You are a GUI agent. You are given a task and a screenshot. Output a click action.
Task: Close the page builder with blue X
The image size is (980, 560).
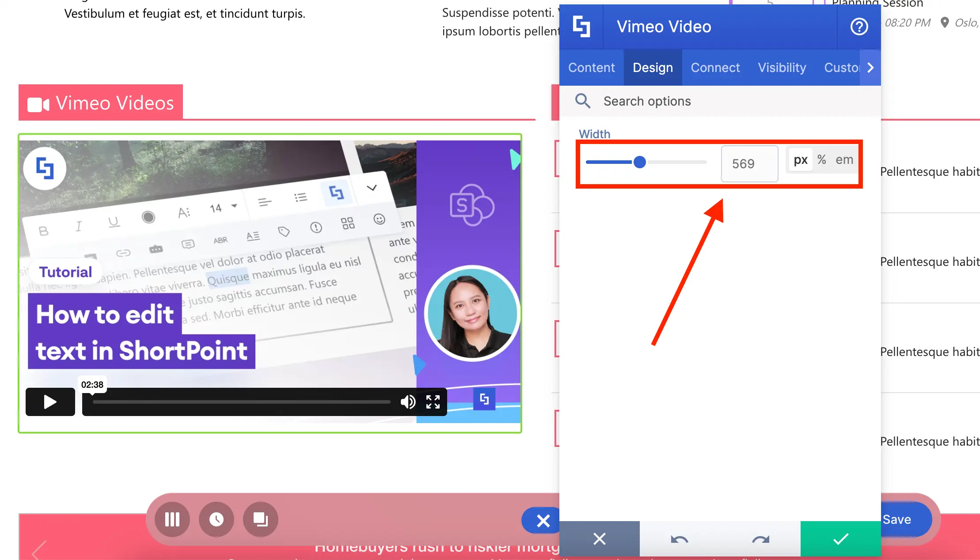[x=543, y=520]
